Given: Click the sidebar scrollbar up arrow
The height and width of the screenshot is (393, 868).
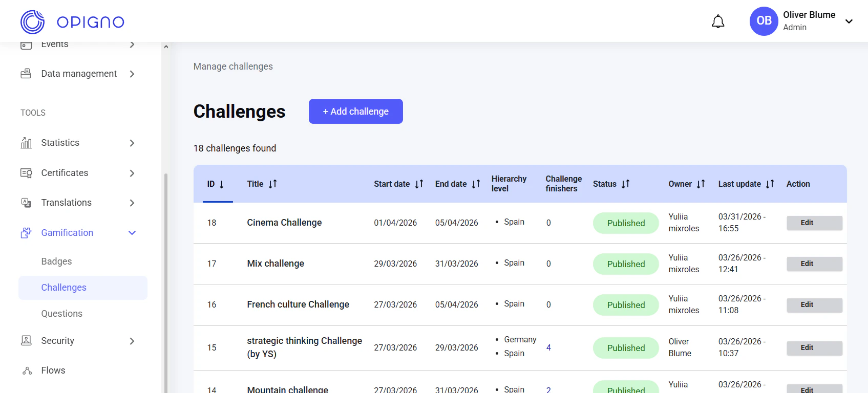Looking at the screenshot, I should [165, 47].
